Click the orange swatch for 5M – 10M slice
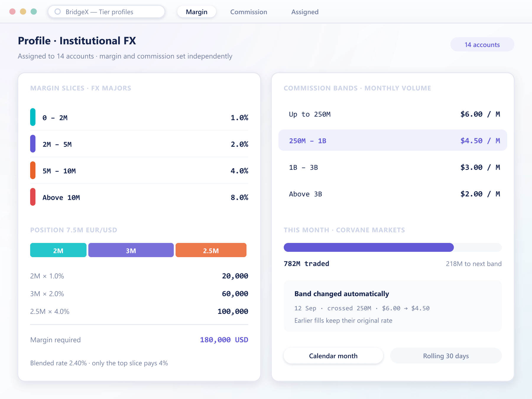This screenshot has height=399, width=532. click(x=33, y=171)
